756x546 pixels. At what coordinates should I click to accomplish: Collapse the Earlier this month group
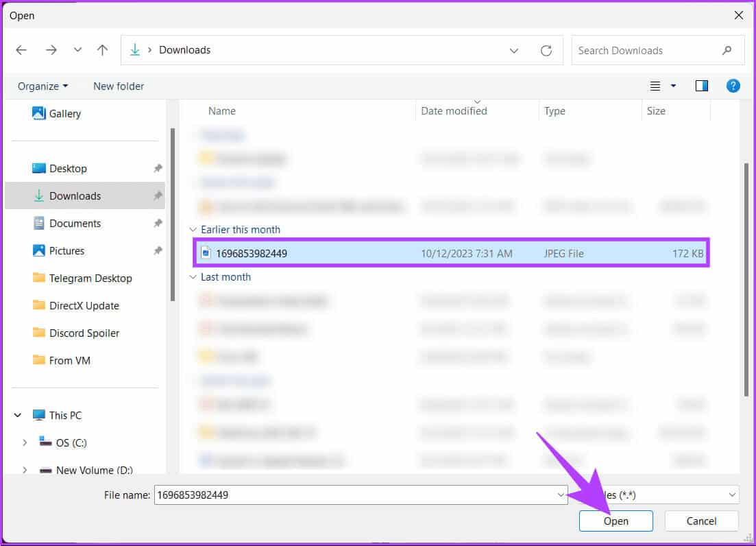point(193,229)
